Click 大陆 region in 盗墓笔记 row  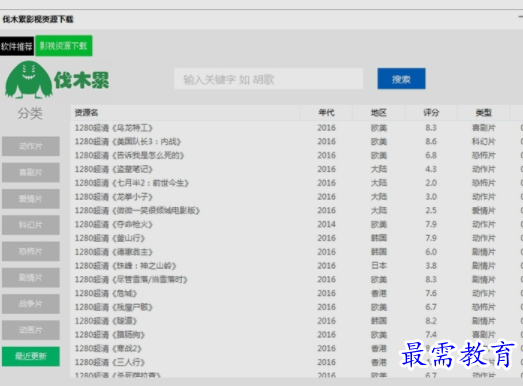(379, 169)
